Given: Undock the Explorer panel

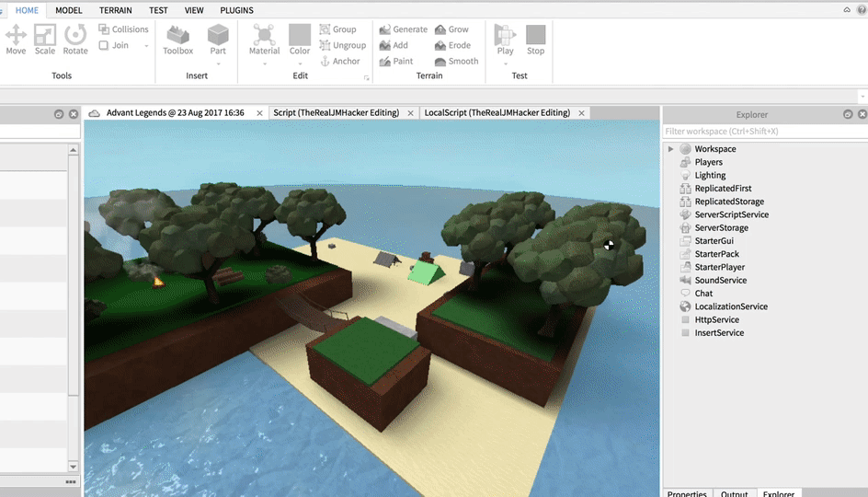Looking at the screenshot, I should click(x=848, y=114).
